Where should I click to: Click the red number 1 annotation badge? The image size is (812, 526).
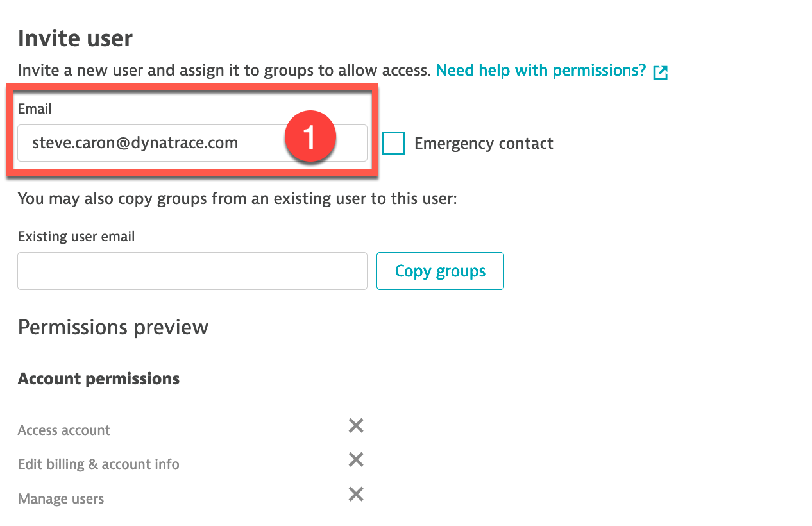coord(310,137)
